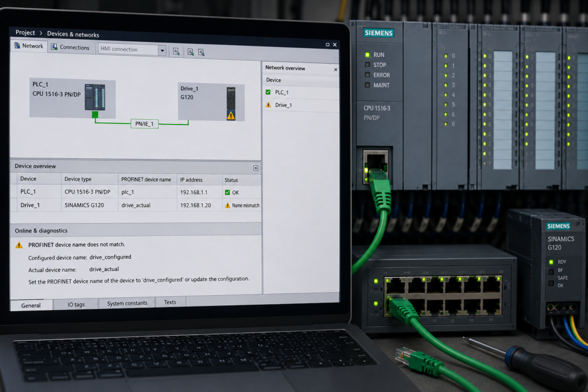
Task: Click IP address 192.168.1.1 cell
Action: pos(199,192)
